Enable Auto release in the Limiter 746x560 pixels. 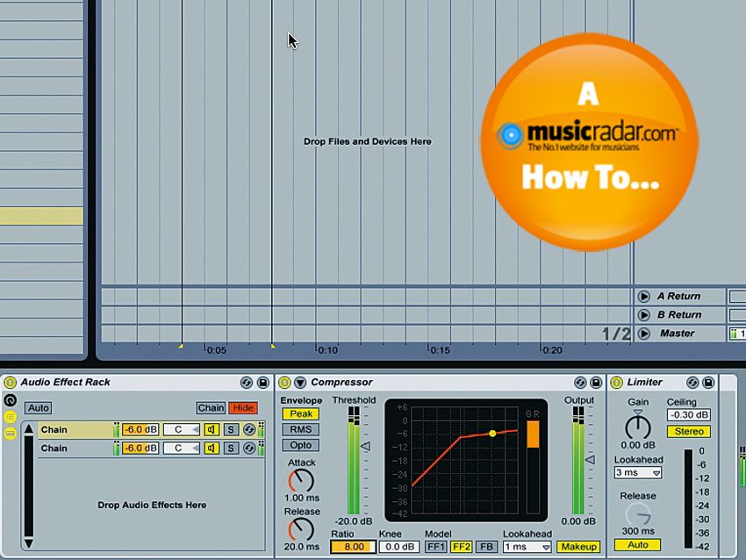click(x=638, y=545)
